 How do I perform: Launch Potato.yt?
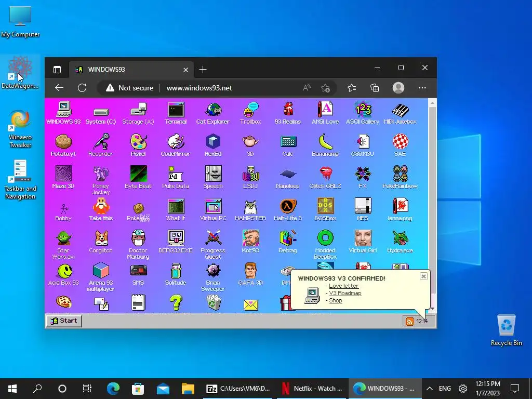(x=63, y=145)
